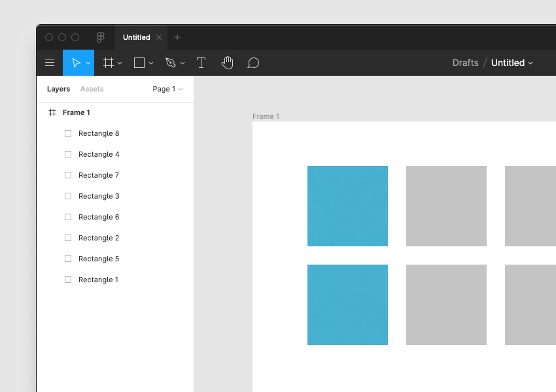Click the Frame 1 layer icon

tap(52, 112)
